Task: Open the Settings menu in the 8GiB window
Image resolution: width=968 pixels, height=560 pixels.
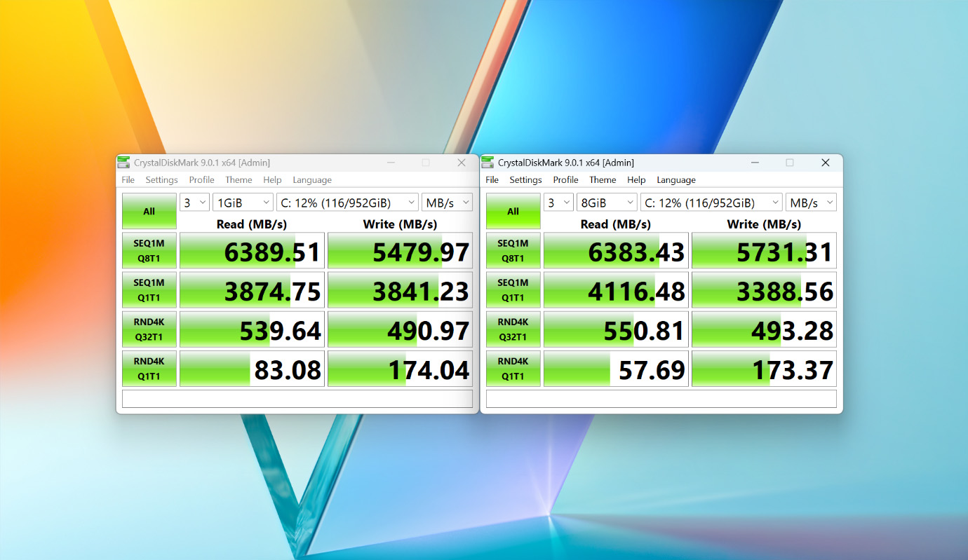Action: click(x=525, y=180)
